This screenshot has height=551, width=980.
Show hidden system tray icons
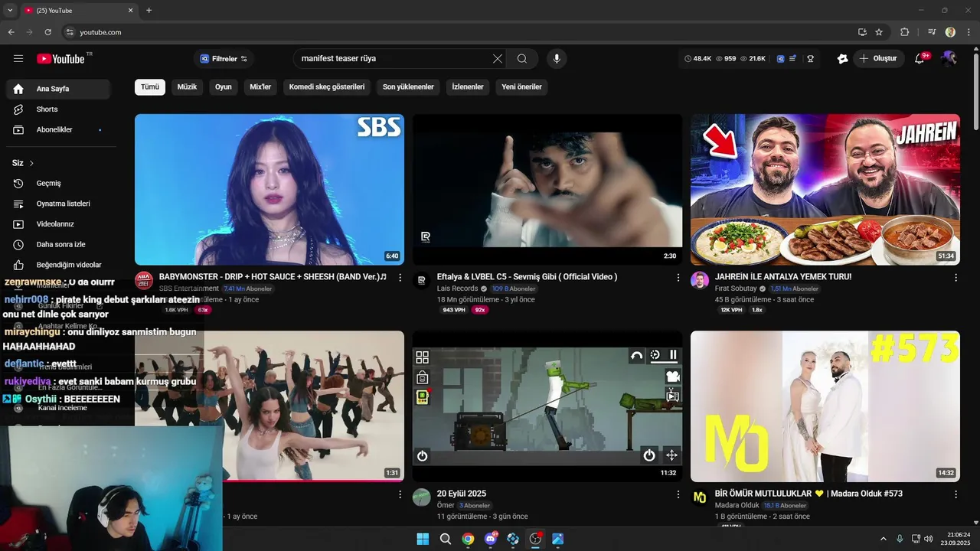[x=883, y=539]
